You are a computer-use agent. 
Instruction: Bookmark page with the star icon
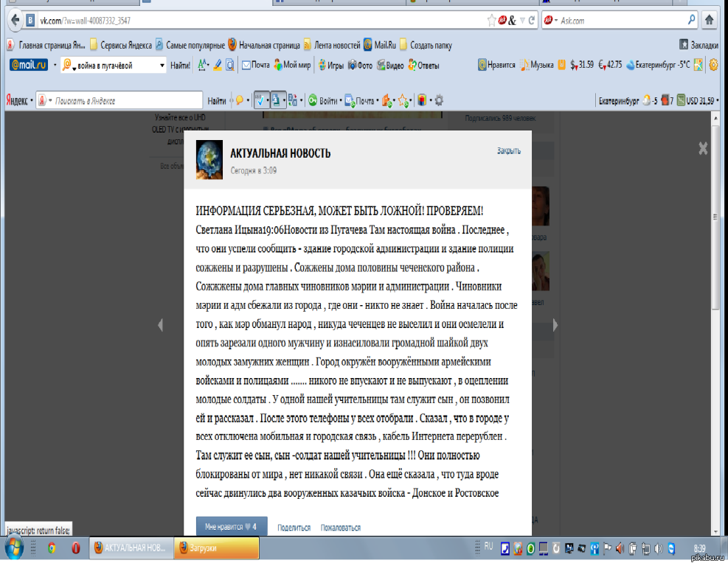pos(492,21)
